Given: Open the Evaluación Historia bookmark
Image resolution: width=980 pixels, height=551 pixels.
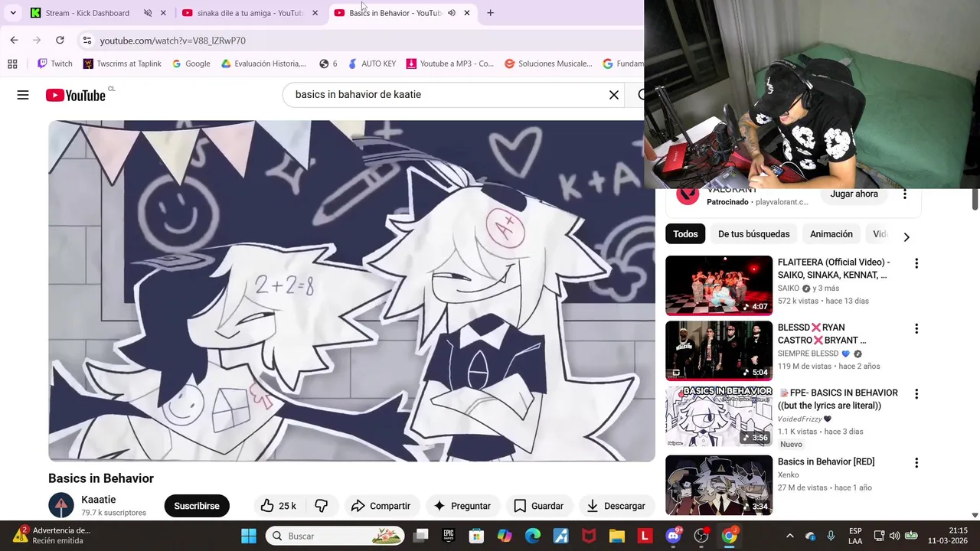Looking at the screenshot, I should click(x=263, y=64).
